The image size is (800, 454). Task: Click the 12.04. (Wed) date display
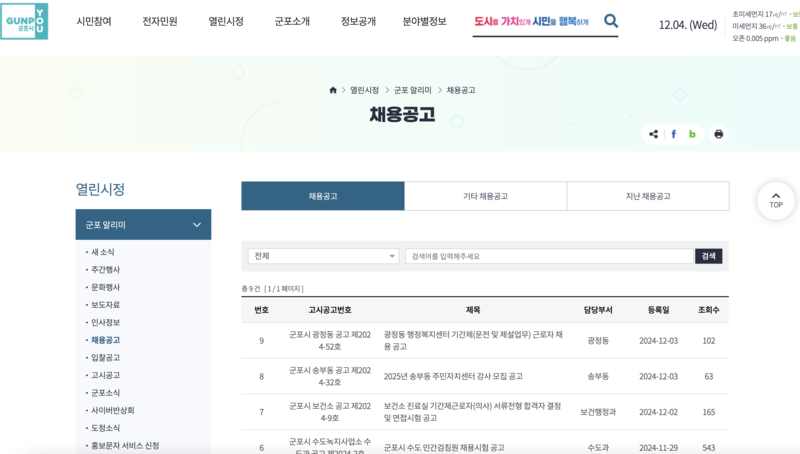pyautogui.click(x=688, y=24)
